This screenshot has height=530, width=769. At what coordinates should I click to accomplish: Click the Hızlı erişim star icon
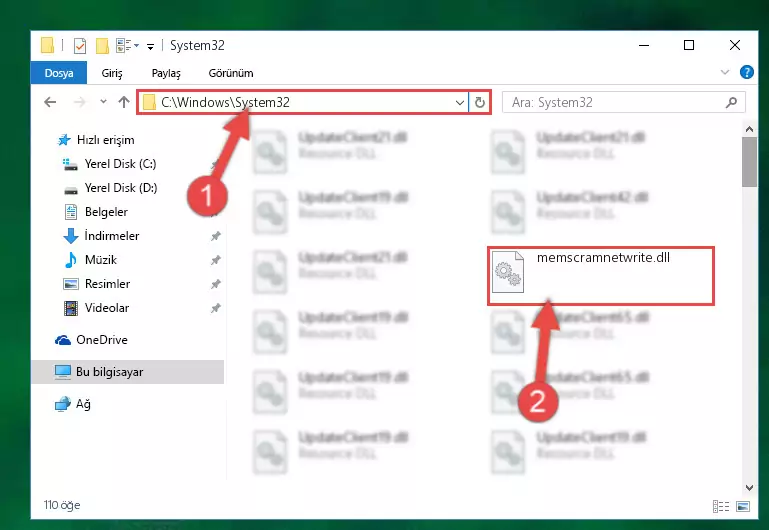(x=64, y=140)
